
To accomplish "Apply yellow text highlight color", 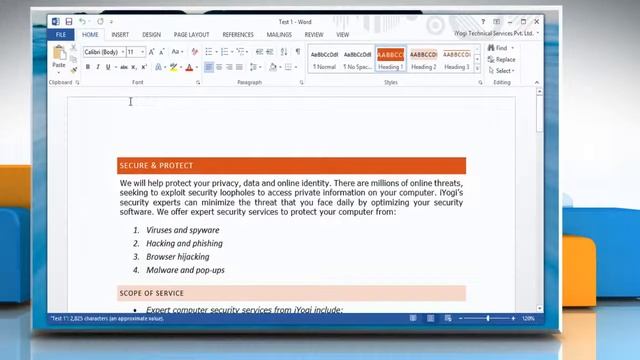I will click(173, 67).
